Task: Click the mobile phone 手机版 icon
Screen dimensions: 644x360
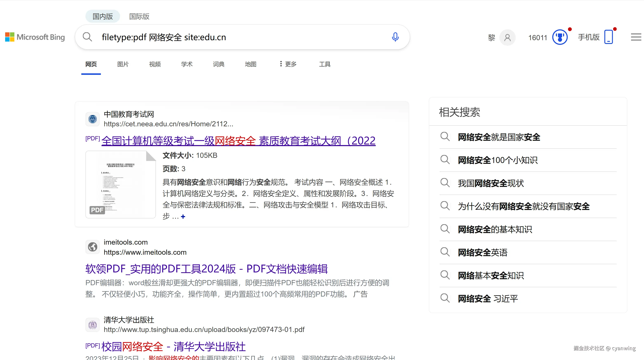Action: (609, 37)
